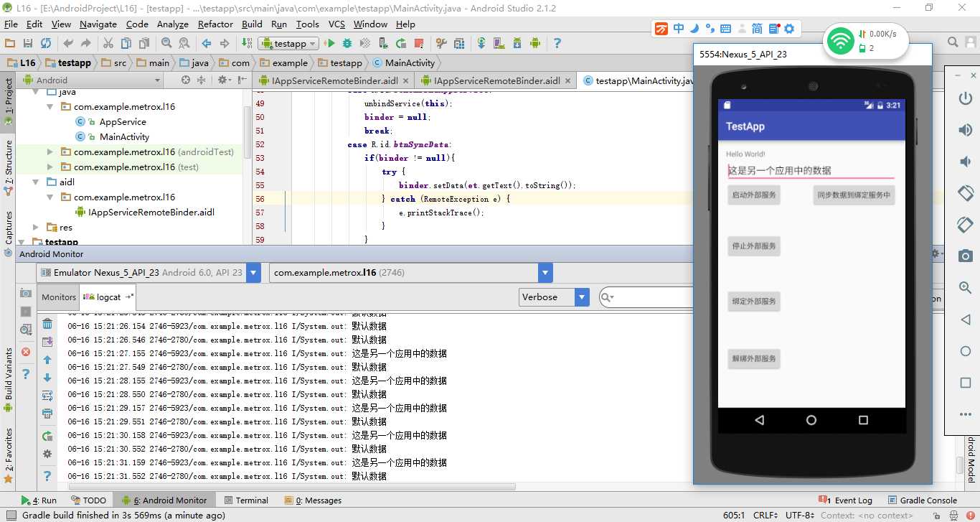Click emulator Volume Up icon
980x522 pixels.
click(965, 130)
